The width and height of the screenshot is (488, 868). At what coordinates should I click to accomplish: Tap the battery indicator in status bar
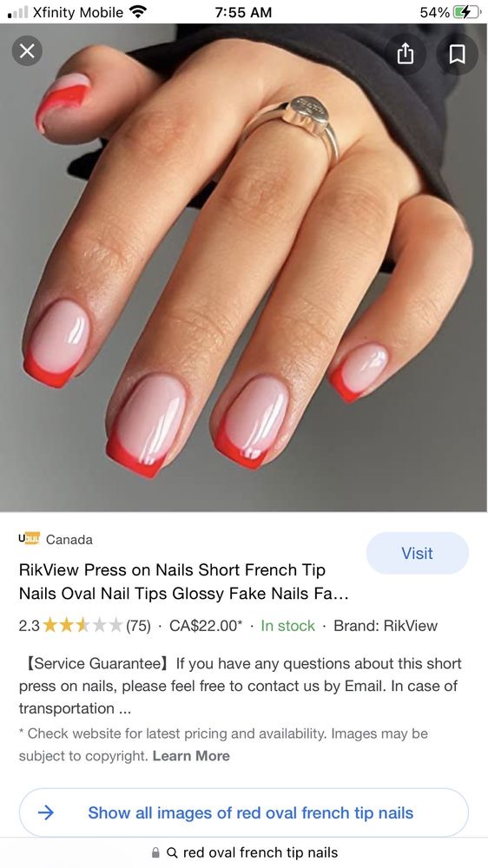click(x=467, y=11)
